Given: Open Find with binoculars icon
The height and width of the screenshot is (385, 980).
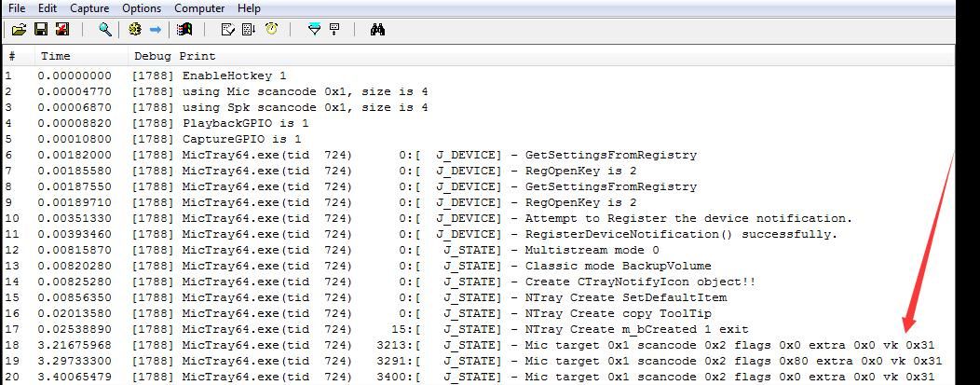Looking at the screenshot, I should (377, 30).
